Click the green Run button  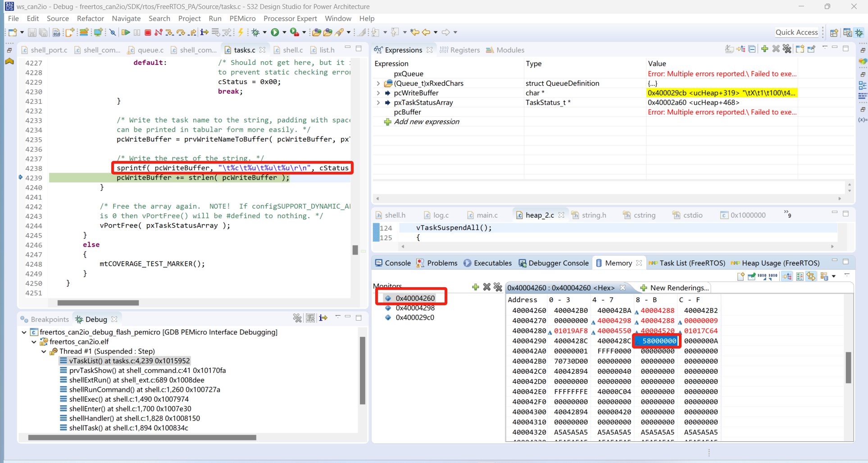pos(275,32)
